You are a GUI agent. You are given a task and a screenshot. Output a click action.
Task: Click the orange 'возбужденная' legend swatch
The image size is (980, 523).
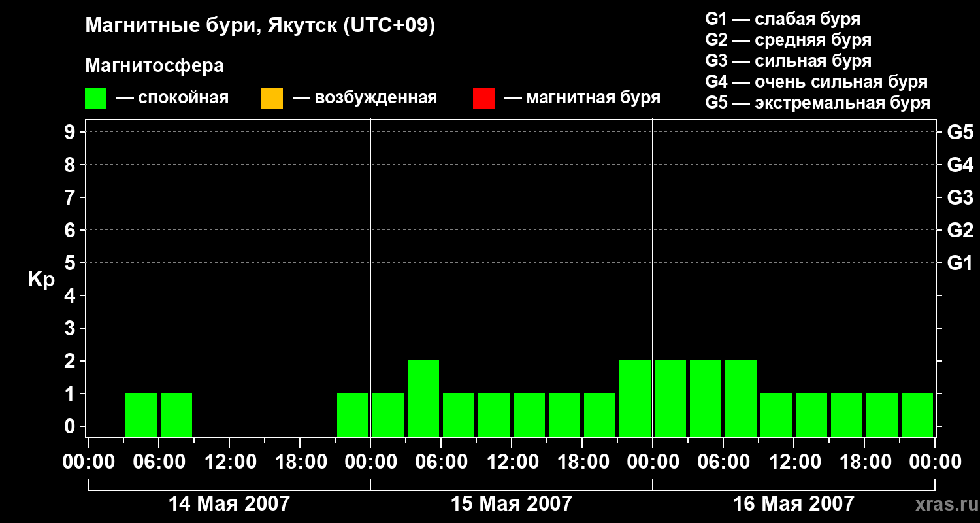272,99
